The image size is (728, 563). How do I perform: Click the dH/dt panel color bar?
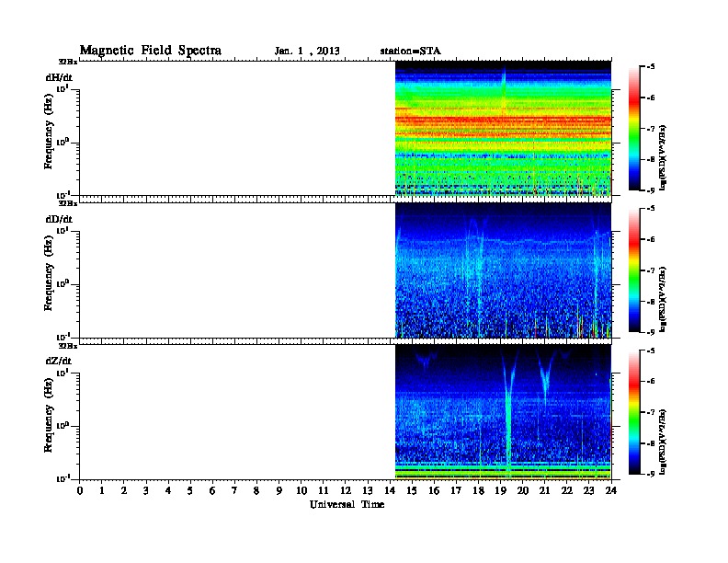(634, 128)
